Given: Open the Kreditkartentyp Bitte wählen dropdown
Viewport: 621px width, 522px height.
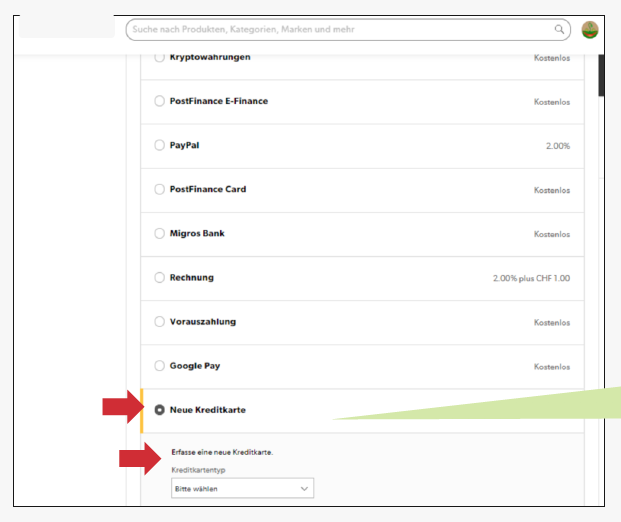Looking at the screenshot, I should pyautogui.click(x=242, y=488).
